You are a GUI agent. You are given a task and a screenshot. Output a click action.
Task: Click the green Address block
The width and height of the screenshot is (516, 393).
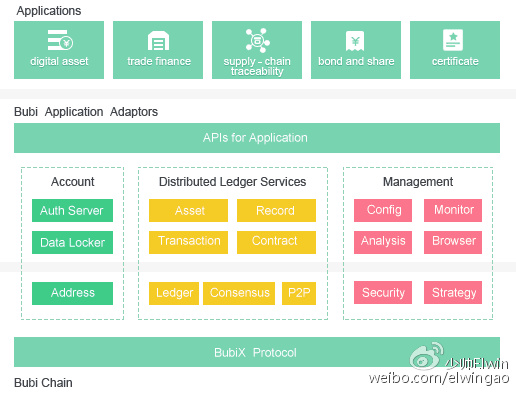(72, 293)
